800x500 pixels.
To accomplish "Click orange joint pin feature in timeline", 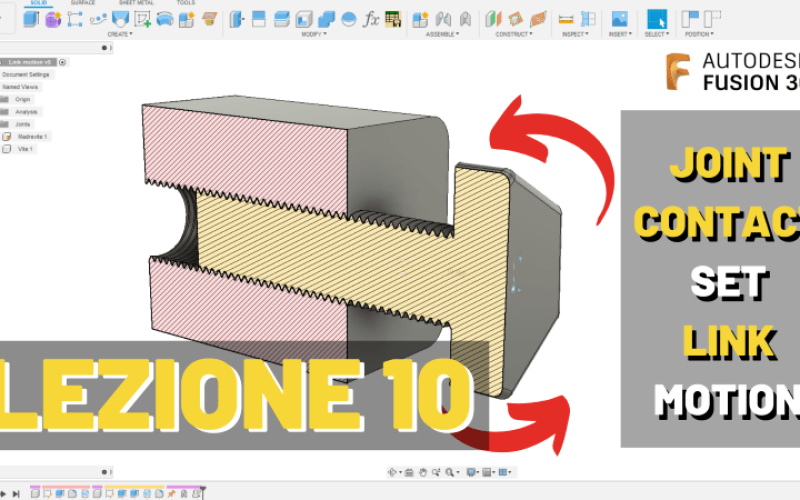I will [x=171, y=493].
